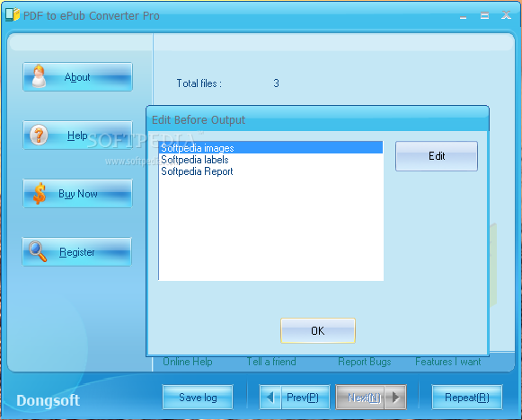Confirm with the OK button
The width and height of the screenshot is (522, 420).
click(x=318, y=330)
